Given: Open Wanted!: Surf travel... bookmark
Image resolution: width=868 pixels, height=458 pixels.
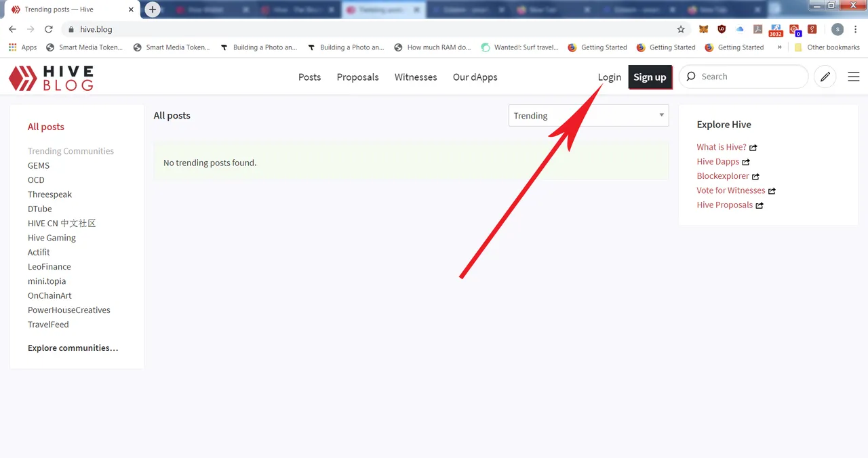Looking at the screenshot, I should tap(519, 47).
